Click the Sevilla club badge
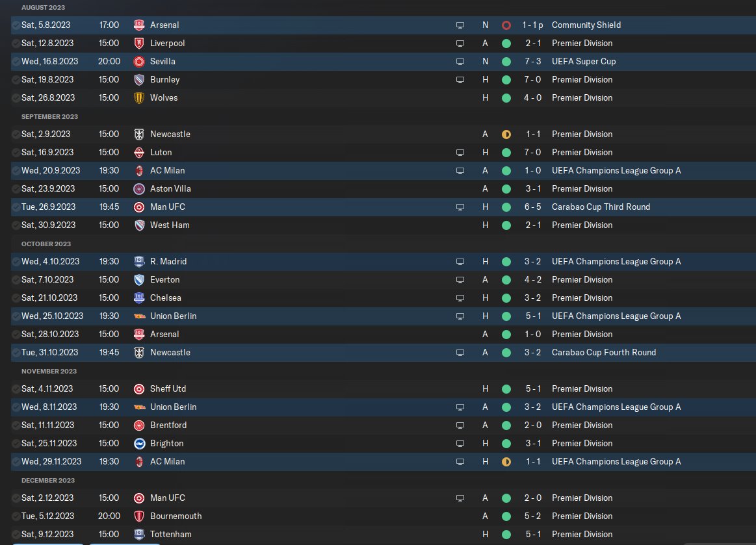The image size is (756, 545). [x=138, y=62]
